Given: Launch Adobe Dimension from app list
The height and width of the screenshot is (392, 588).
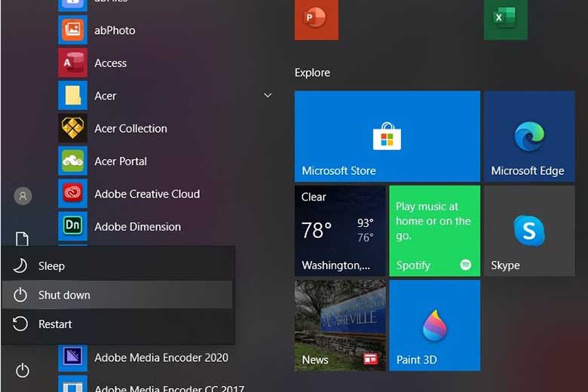Looking at the screenshot, I should click(137, 226).
